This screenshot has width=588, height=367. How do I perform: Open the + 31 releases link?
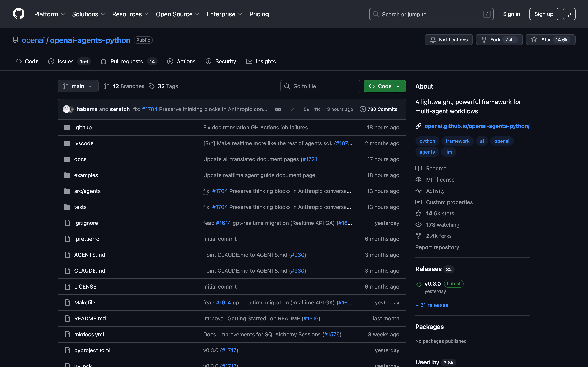(x=432, y=305)
